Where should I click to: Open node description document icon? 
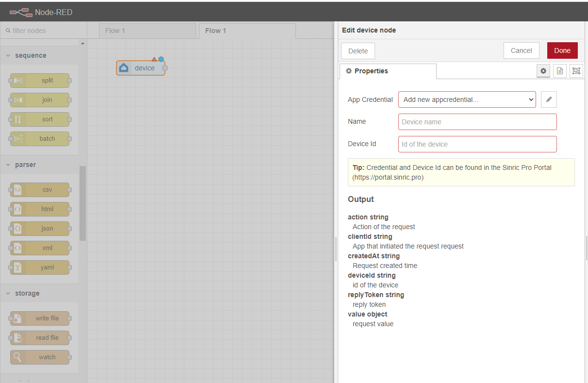coord(559,71)
